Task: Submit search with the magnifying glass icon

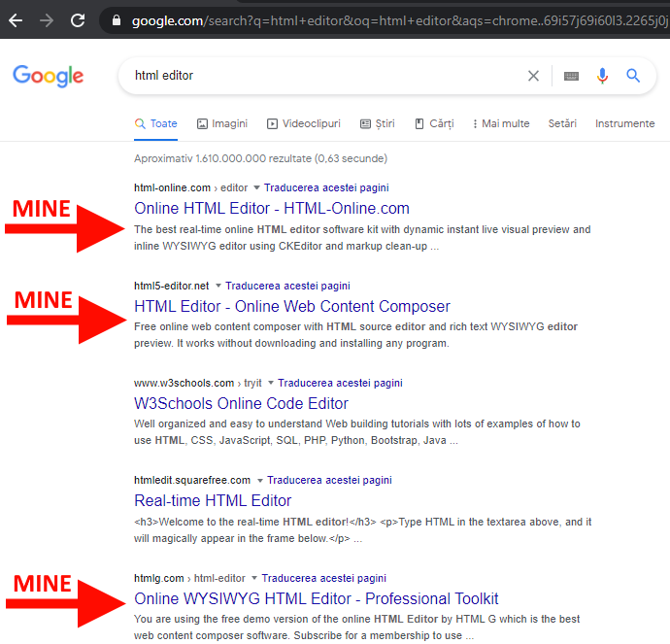Action: point(633,76)
